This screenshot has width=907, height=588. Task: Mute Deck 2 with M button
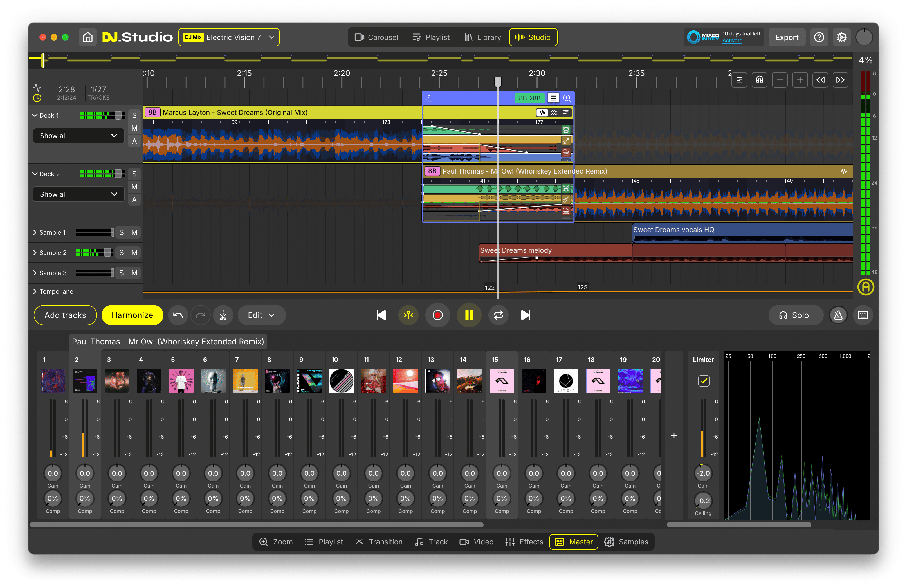click(x=134, y=187)
